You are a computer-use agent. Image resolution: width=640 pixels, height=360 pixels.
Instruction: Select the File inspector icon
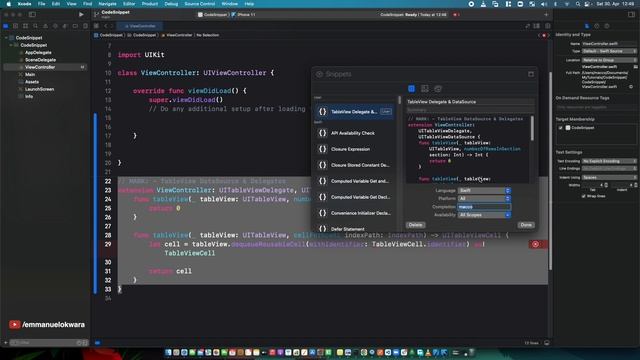(x=587, y=26)
